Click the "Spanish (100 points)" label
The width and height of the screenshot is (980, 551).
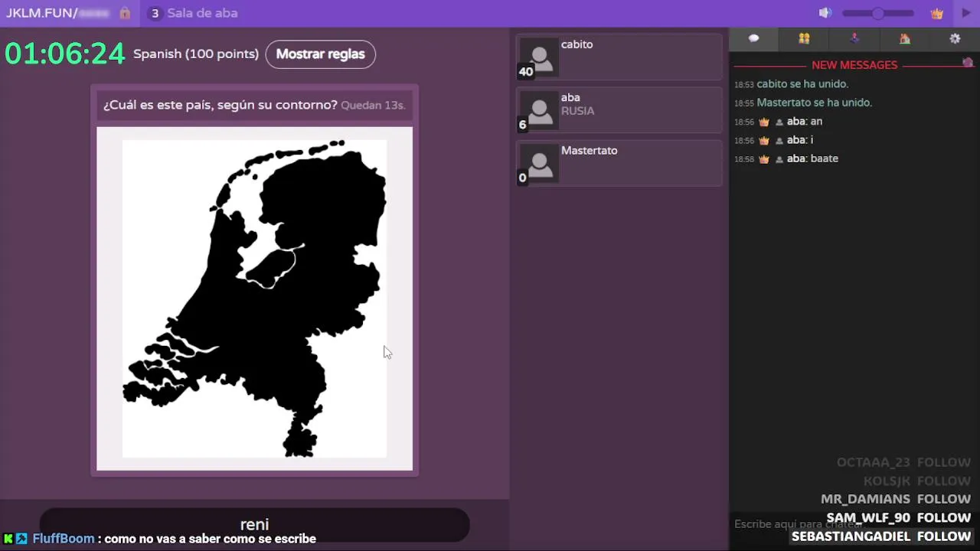tap(196, 54)
